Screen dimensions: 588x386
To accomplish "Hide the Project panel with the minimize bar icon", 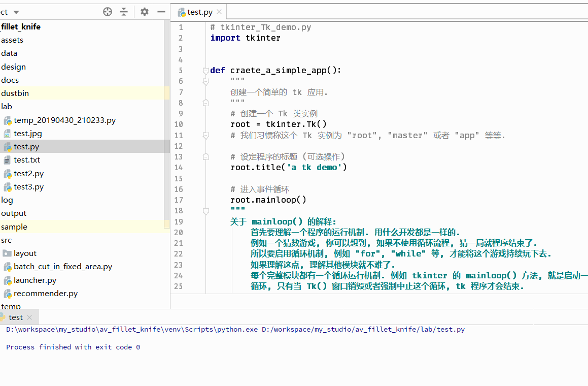I will click(x=161, y=11).
